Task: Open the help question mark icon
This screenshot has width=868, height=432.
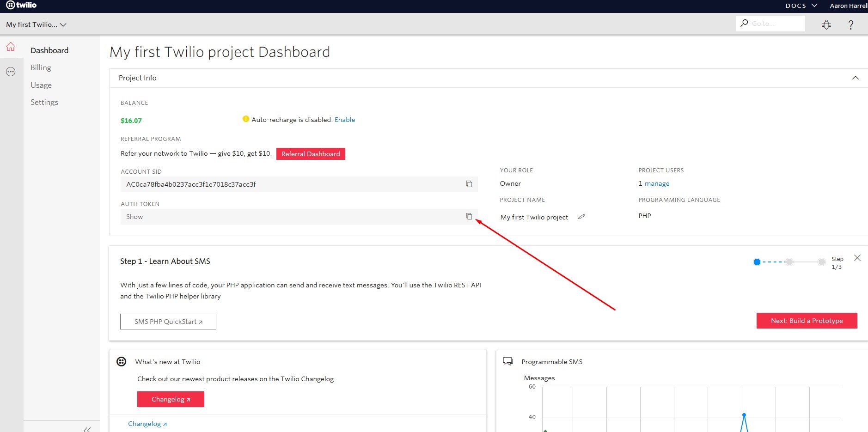Action: [850, 25]
